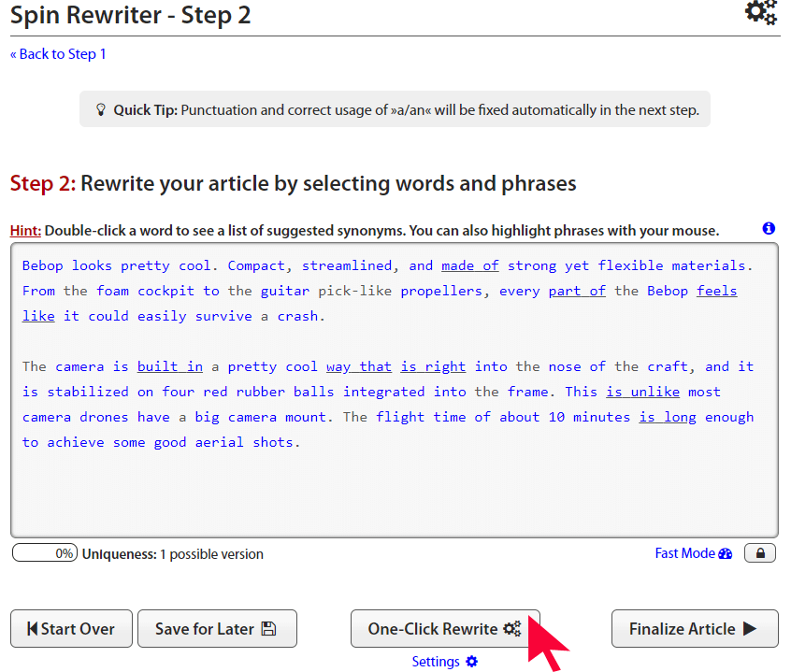This screenshot has width=791, height=672.
Task: Click the underlined word "feels"
Action: 716,291
